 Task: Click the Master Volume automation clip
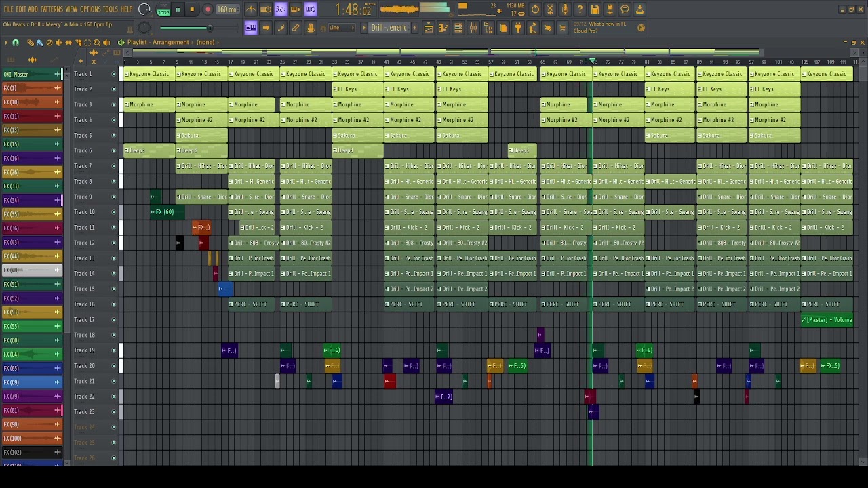tap(827, 320)
